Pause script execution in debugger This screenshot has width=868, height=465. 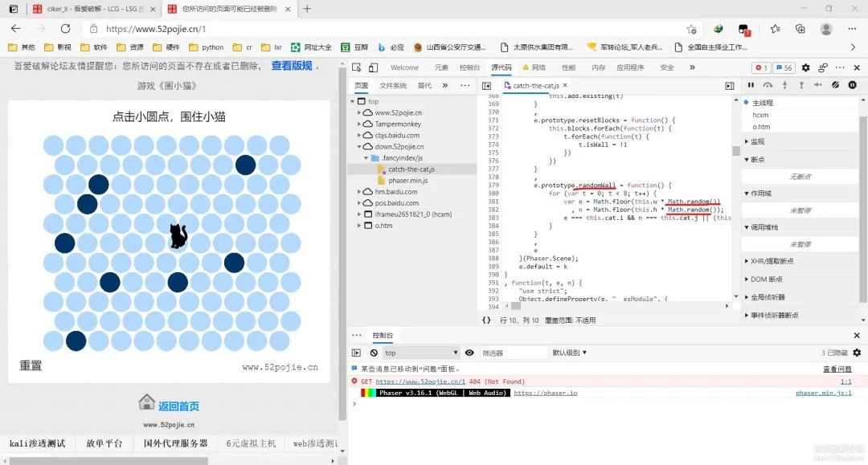(x=751, y=85)
